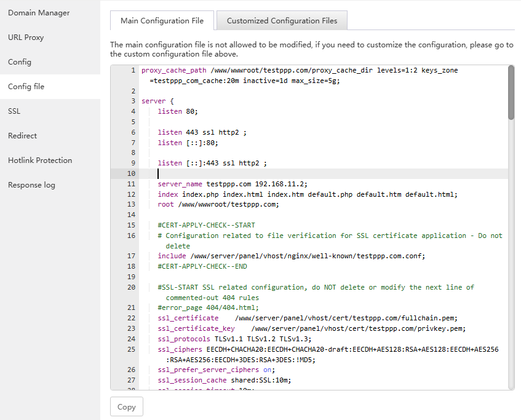Image resolution: width=521 pixels, height=420 pixels.
Task: Go to URL Proxy settings
Action: click(26, 38)
